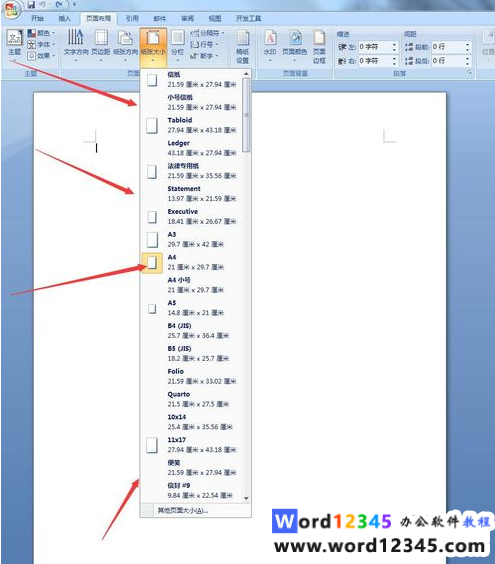Switch to the 视图 (View) tab
The height and width of the screenshot is (564, 495).
215,18
